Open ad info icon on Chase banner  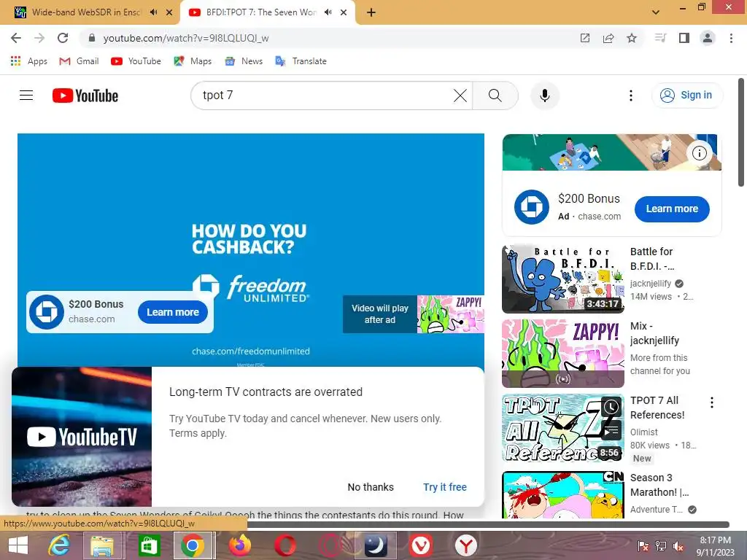(700, 153)
